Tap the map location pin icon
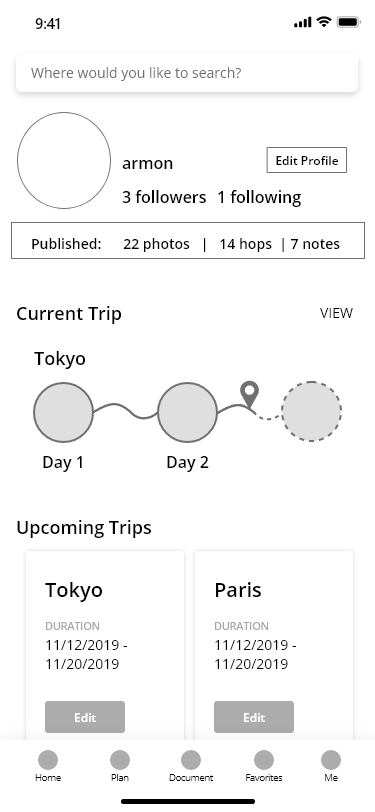Screen dimensions: 375x812 (250, 395)
